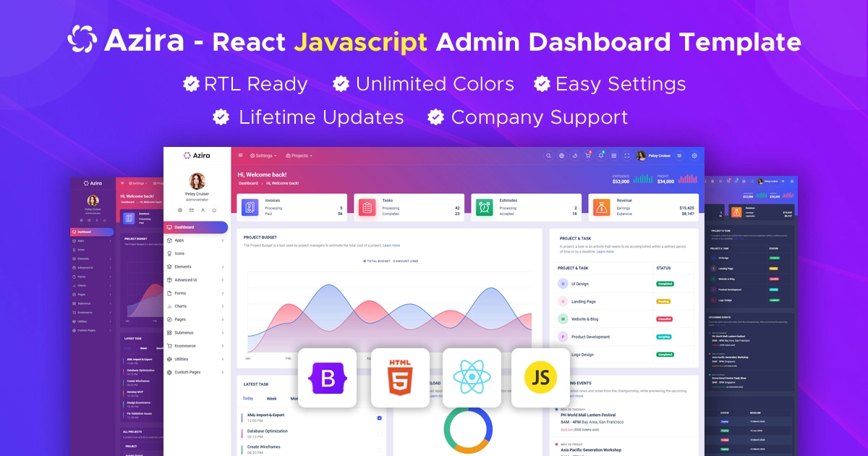Click the profile photo above Petey Cruiser in sidebar

coord(197,181)
